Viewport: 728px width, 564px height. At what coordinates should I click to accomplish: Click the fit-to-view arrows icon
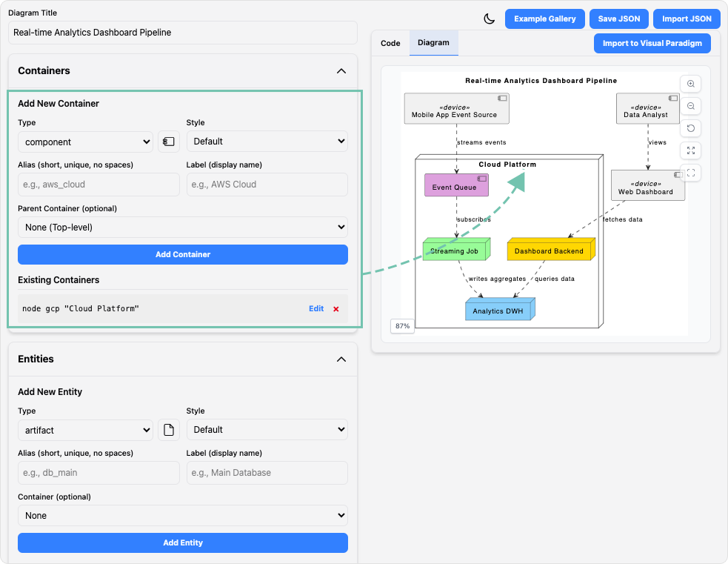coord(691,151)
